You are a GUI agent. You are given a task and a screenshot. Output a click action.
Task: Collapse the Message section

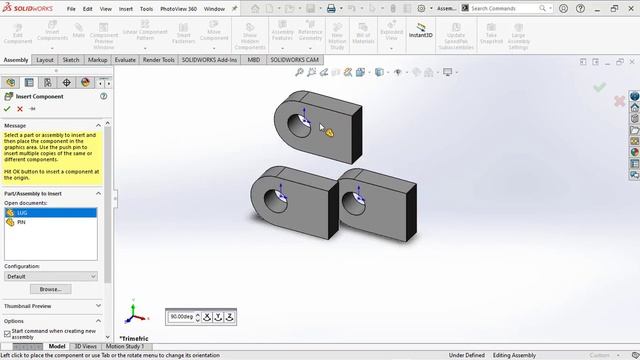tap(98, 125)
